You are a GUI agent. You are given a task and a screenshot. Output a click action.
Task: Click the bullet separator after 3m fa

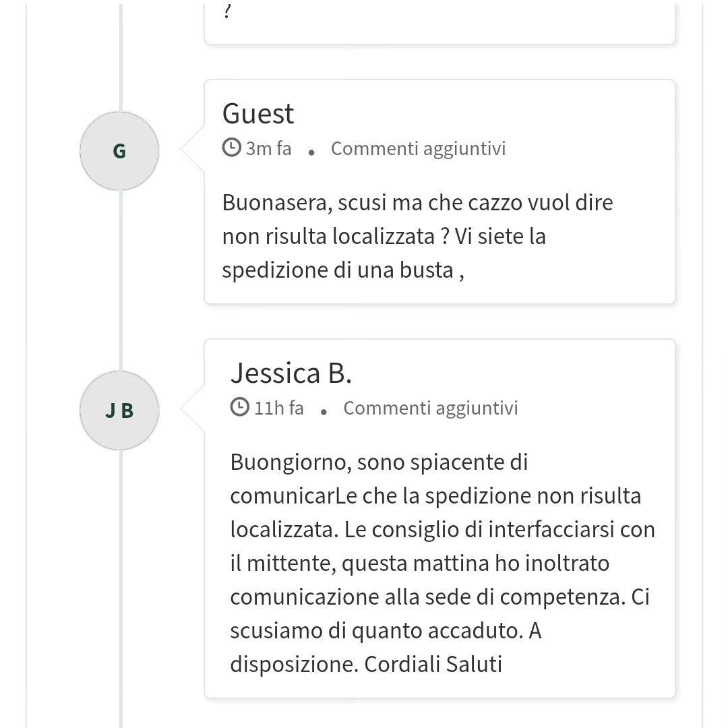[x=311, y=152]
